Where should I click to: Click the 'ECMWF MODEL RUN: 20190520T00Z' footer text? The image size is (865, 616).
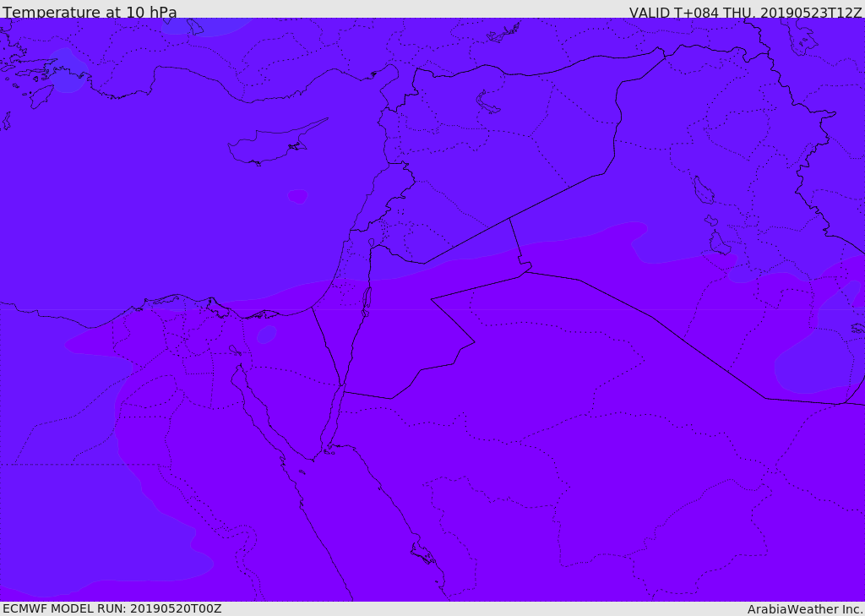pos(112,609)
